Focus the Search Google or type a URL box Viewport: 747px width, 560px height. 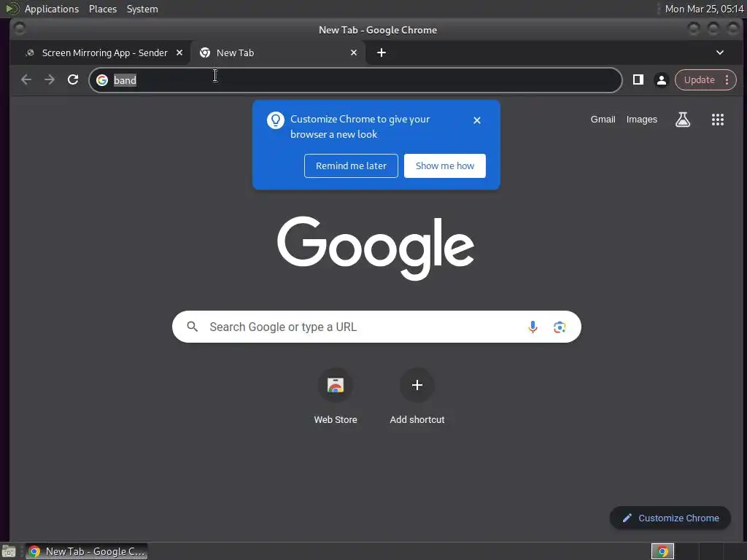[x=376, y=327]
